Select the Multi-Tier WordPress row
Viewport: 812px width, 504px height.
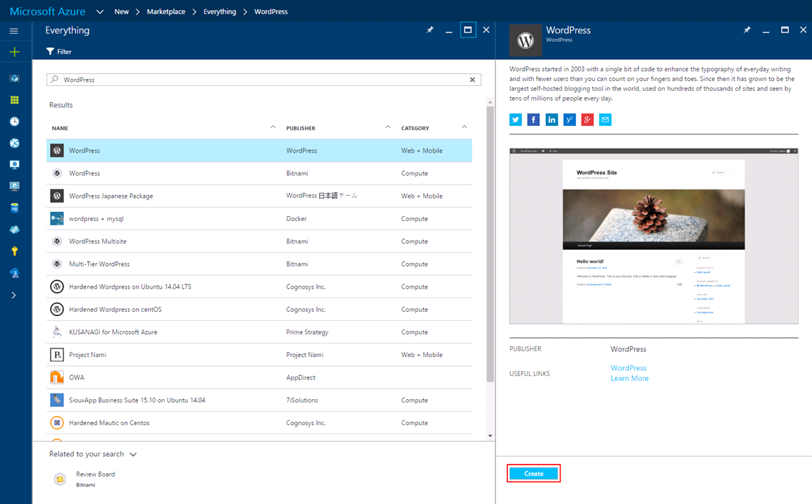[x=259, y=265]
